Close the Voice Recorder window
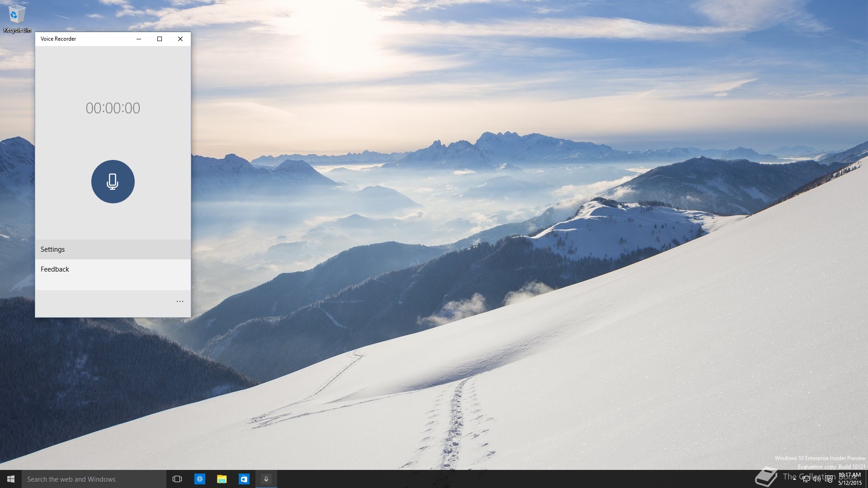Screen dimensions: 868x488 click(180, 39)
